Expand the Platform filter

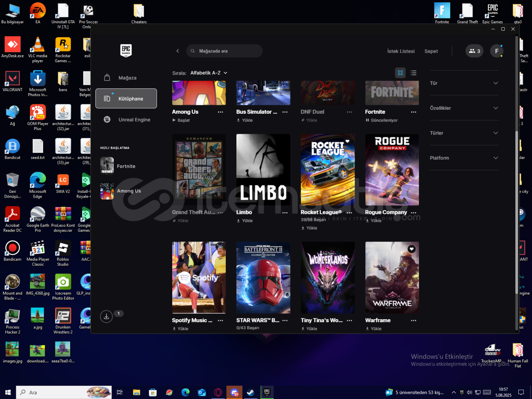click(x=464, y=158)
